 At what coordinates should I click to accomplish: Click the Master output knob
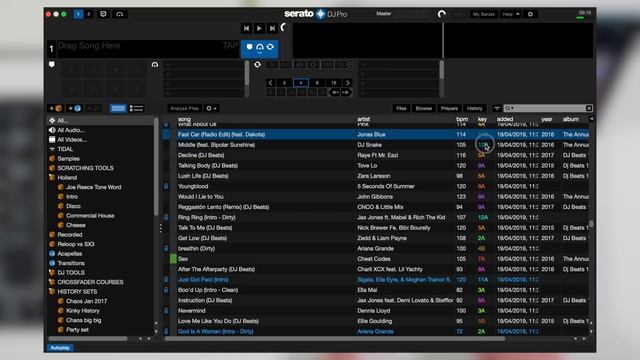442,14
